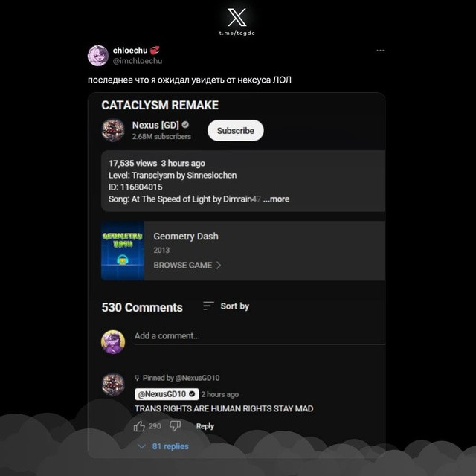The height and width of the screenshot is (476, 476).
Task: Expand description with ...more
Action: click(276, 199)
